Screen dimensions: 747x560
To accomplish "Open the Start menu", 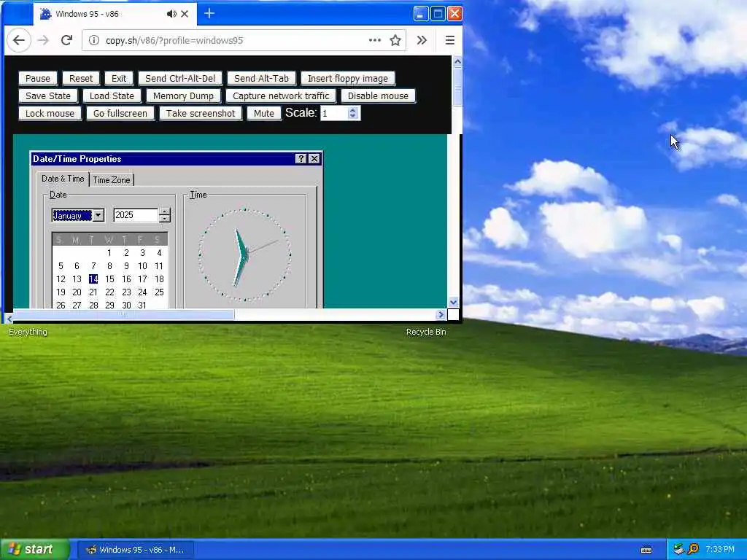I will click(x=35, y=550).
